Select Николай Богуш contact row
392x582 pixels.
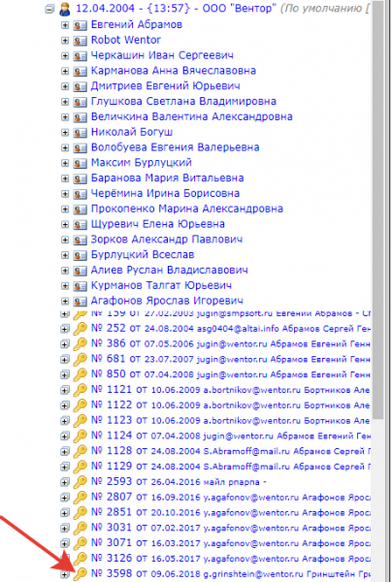click(132, 132)
